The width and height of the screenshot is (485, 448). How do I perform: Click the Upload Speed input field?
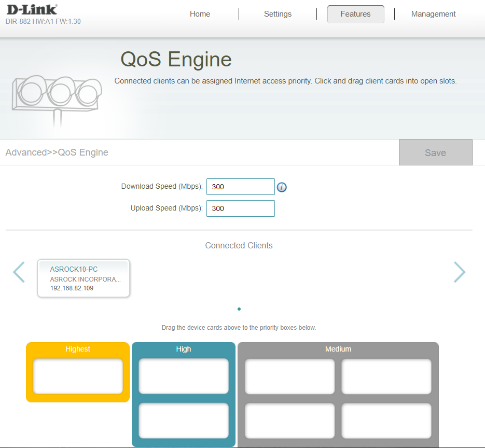(x=240, y=208)
